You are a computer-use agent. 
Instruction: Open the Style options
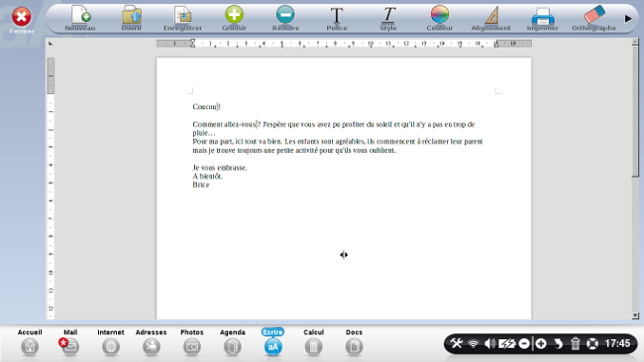click(388, 19)
